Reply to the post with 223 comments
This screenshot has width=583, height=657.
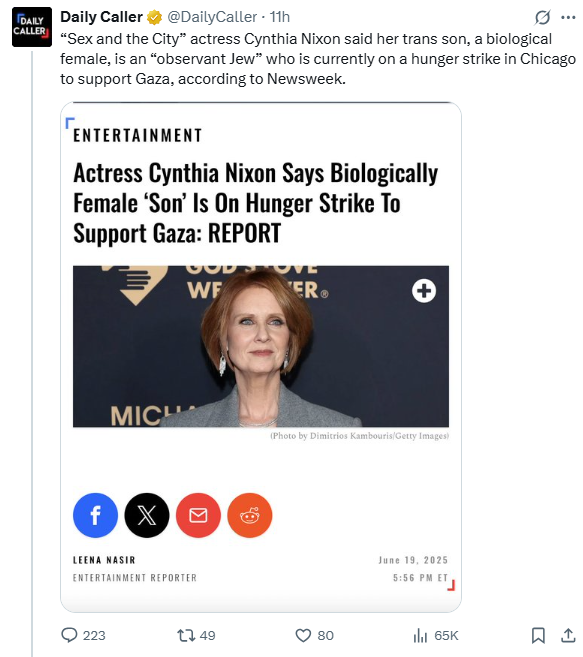point(83,635)
